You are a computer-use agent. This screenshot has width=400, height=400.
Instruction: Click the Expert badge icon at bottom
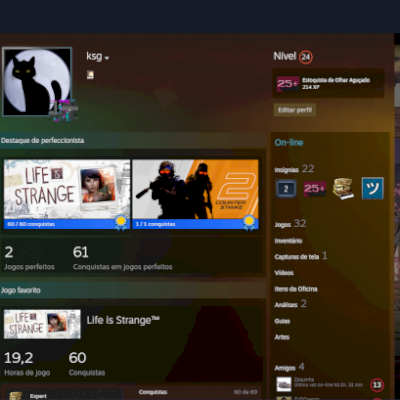[15, 396]
